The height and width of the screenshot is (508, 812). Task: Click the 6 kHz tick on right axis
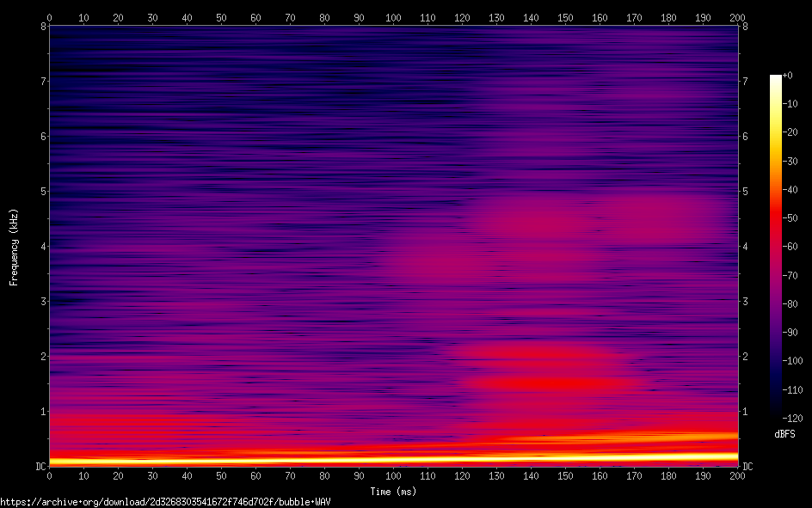point(745,136)
